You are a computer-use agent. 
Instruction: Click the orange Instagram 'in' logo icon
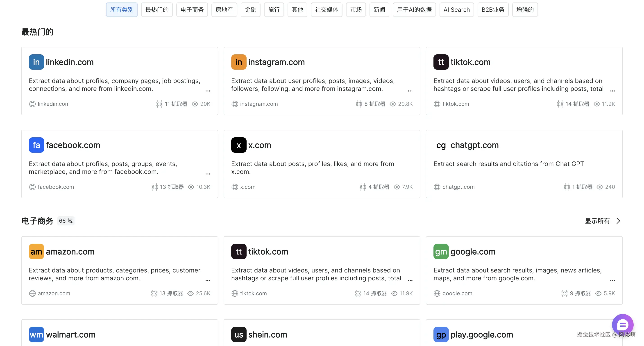(x=238, y=62)
